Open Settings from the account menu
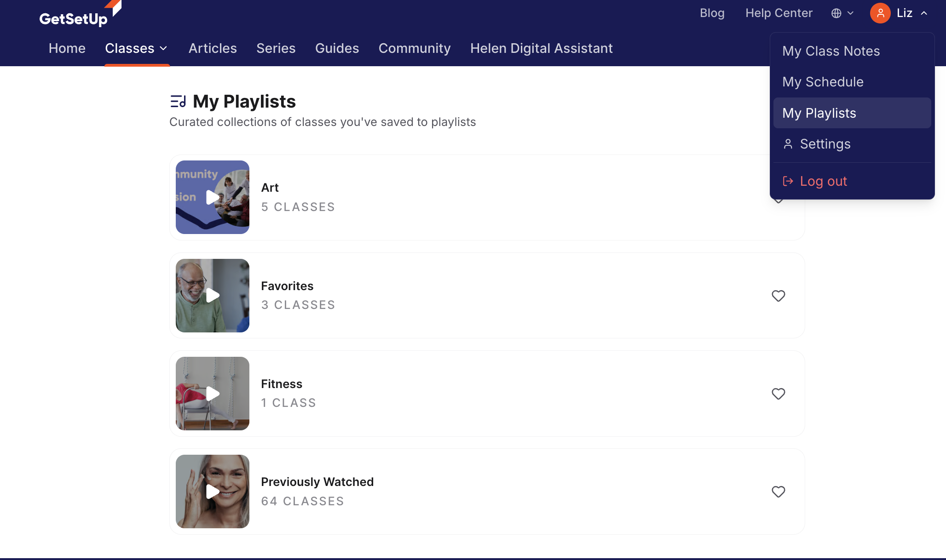Screen dimensions: 946x560 click(852, 144)
